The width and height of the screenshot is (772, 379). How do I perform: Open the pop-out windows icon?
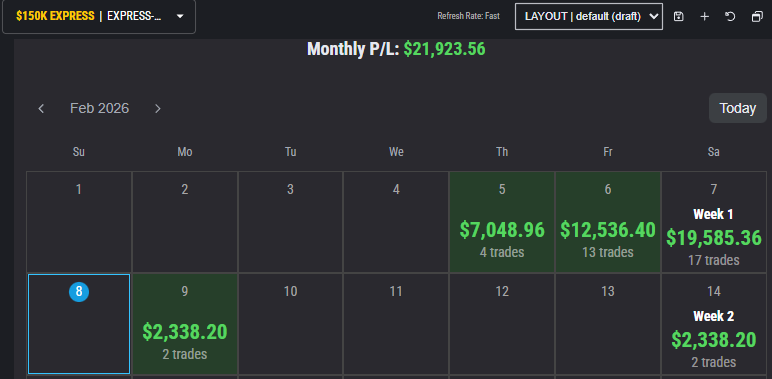tap(757, 17)
